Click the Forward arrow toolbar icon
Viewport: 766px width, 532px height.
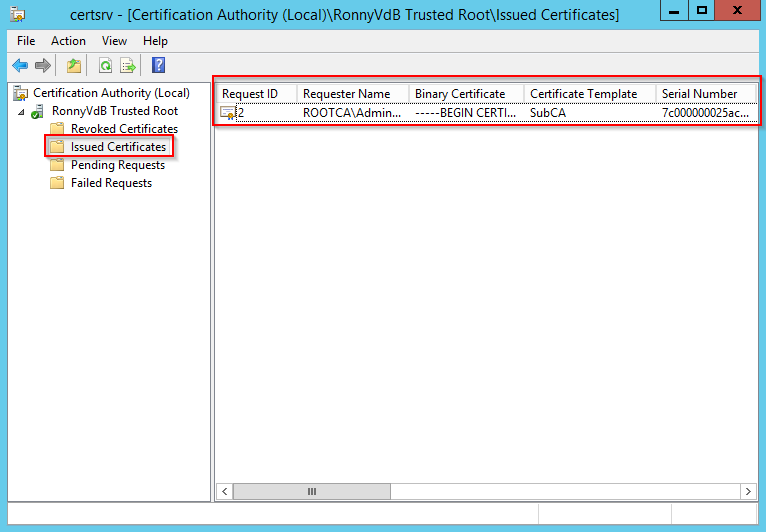pos(42,66)
